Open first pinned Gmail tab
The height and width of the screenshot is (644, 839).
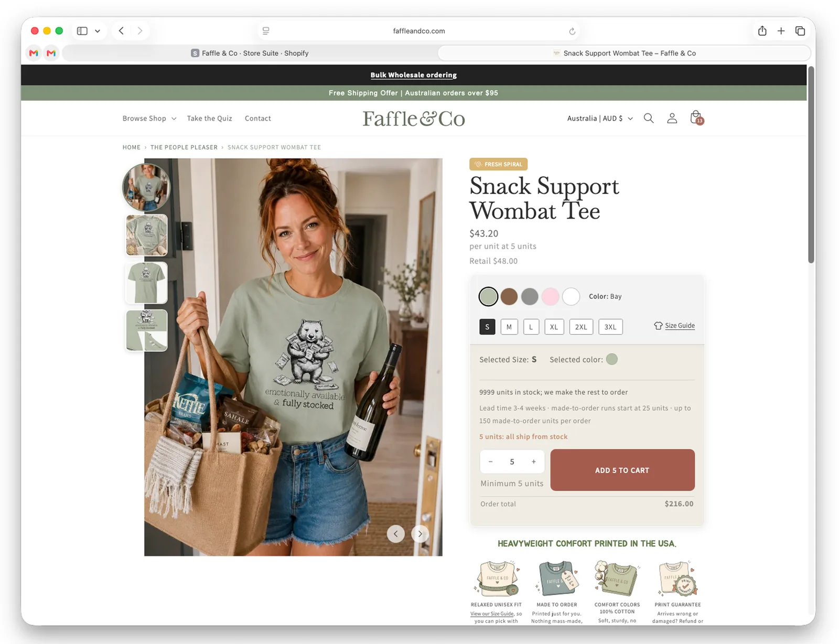coord(34,53)
